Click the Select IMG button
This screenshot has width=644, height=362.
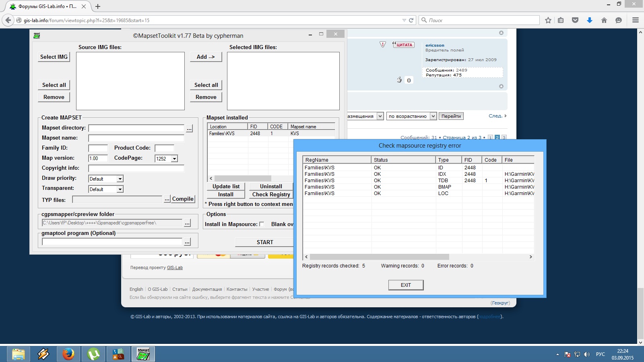click(x=54, y=57)
